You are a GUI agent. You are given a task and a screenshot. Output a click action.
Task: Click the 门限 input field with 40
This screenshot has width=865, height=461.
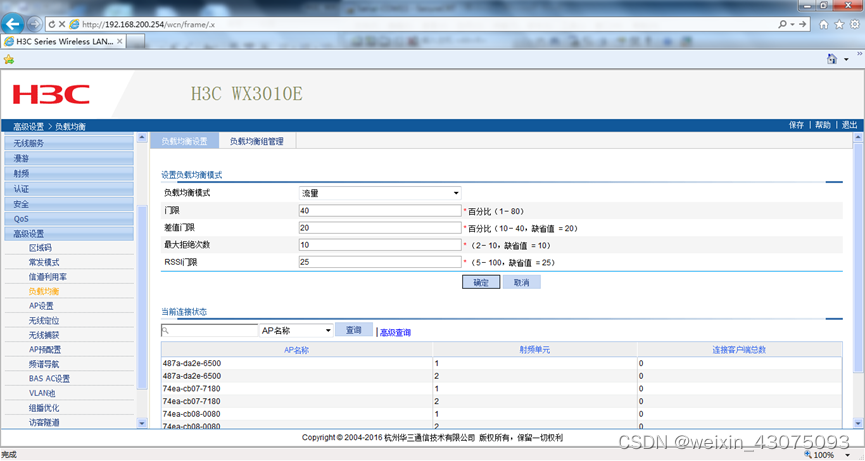click(x=380, y=211)
